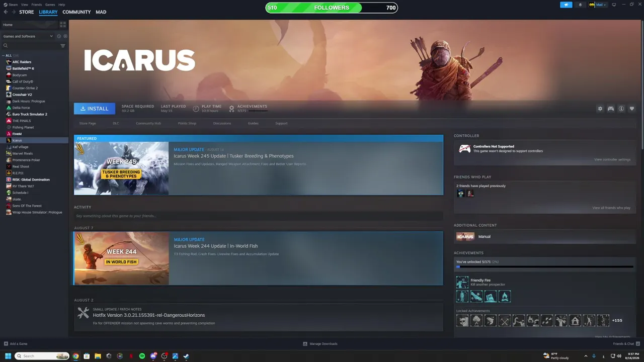This screenshot has width=644, height=362.
Task: Go forward with the right arrow
Action: [13, 12]
